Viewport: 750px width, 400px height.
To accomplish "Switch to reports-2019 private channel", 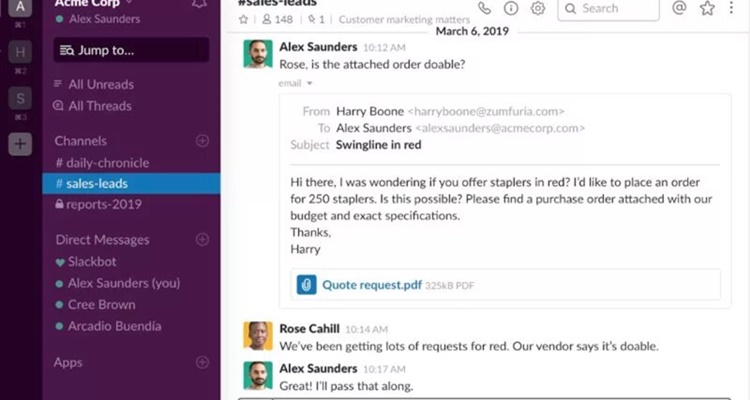I will (x=104, y=204).
